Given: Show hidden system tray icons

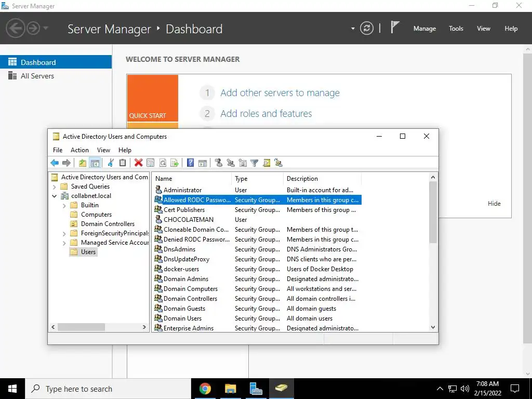Looking at the screenshot, I should pos(440,389).
